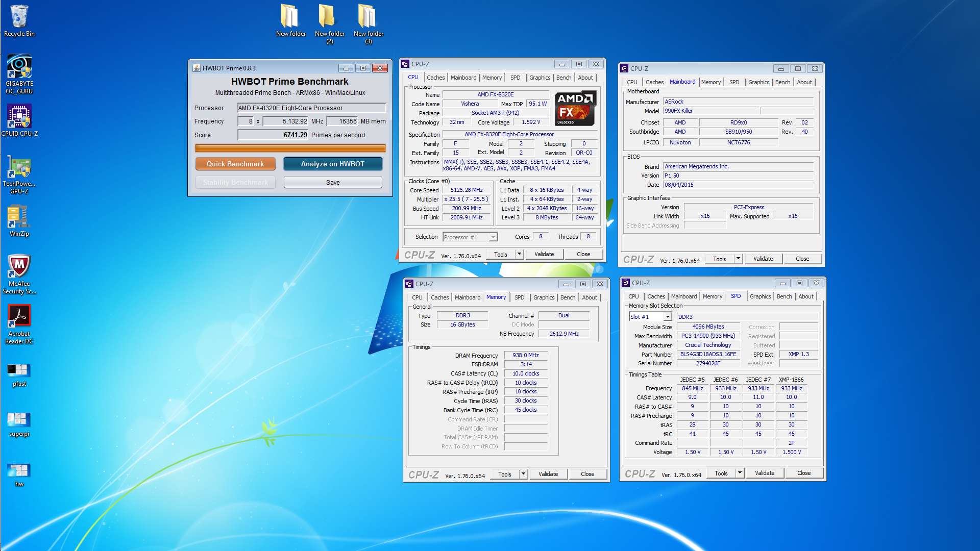Open Acrobat Reader DC shortcut
Image resolution: width=980 pixels, height=551 pixels.
(x=19, y=324)
